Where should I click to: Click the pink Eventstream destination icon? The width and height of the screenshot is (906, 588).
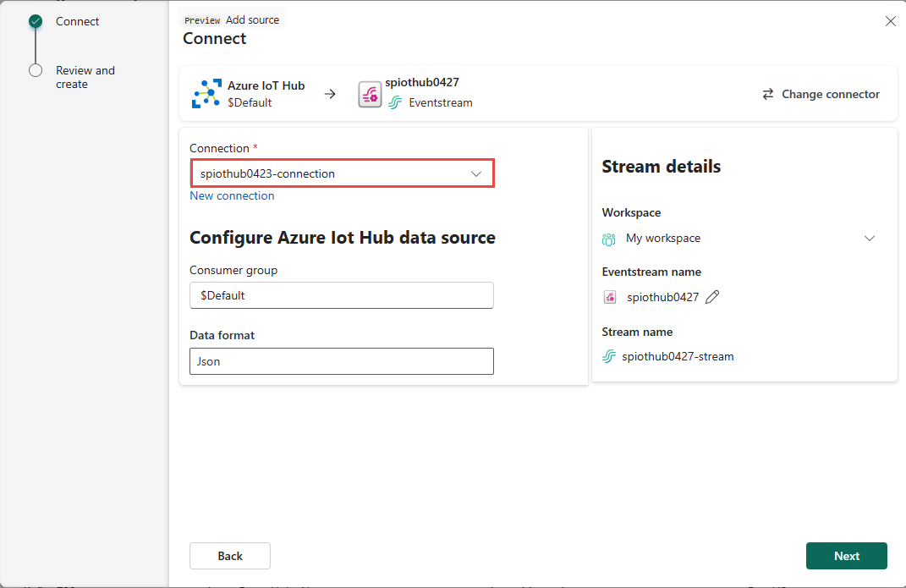(370, 93)
